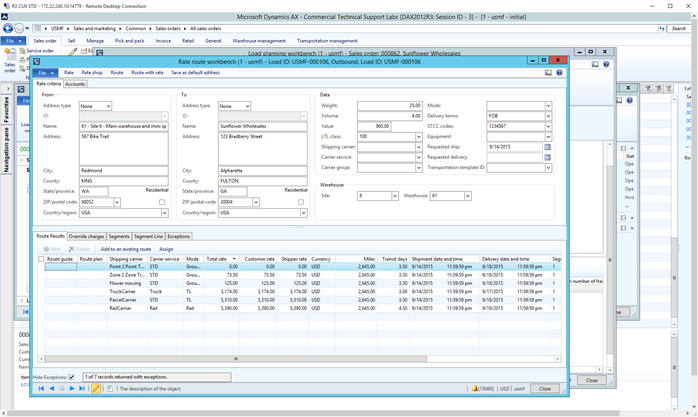The height and width of the screenshot is (417, 698).
Task: Toggle the Hide Exceptions checkbox
Action: click(71, 377)
